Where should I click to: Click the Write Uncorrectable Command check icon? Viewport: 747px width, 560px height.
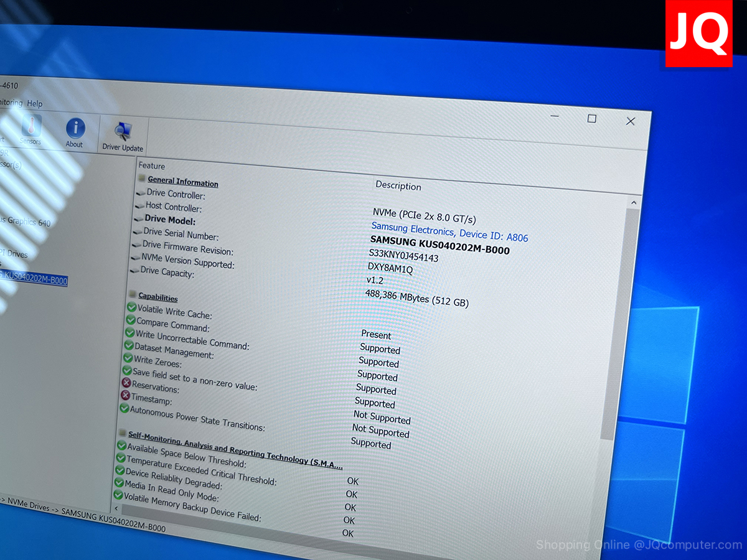129,333
